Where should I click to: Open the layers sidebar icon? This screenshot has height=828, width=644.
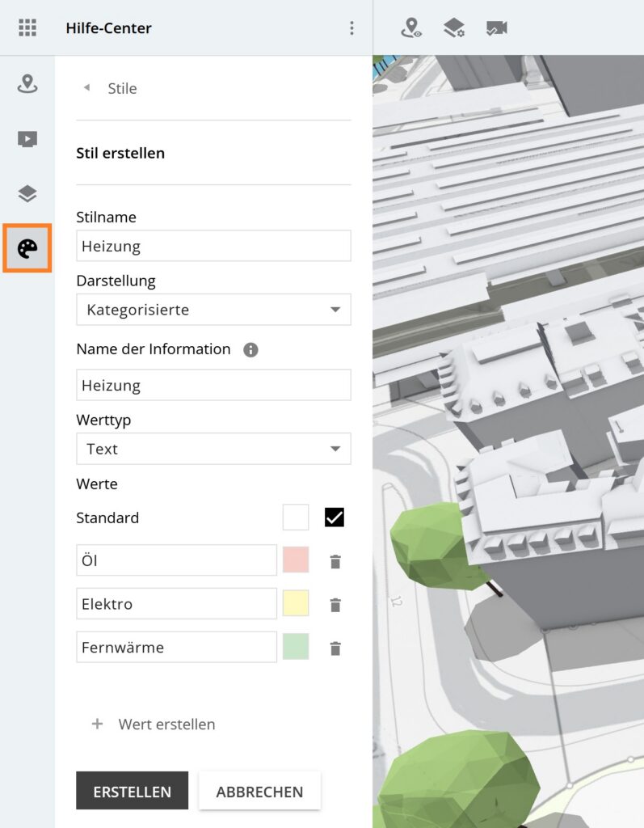[27, 194]
